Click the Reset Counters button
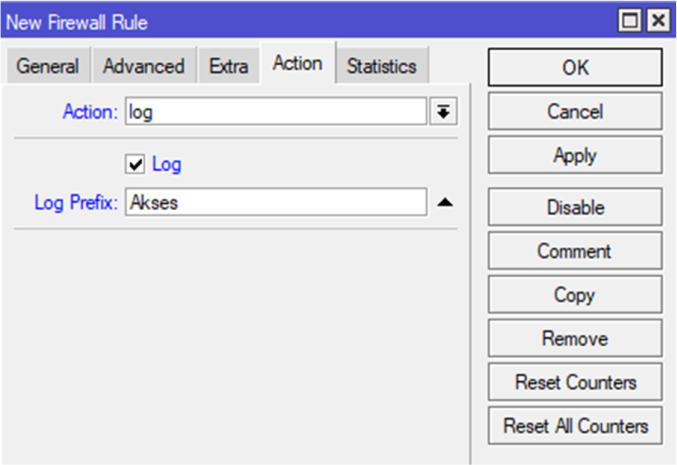The width and height of the screenshot is (677, 465). 575,382
